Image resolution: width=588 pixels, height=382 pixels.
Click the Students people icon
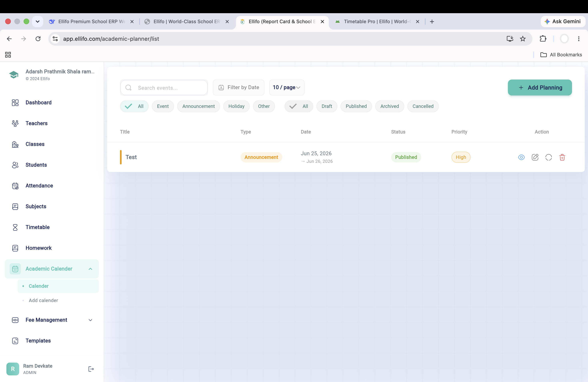(15, 165)
